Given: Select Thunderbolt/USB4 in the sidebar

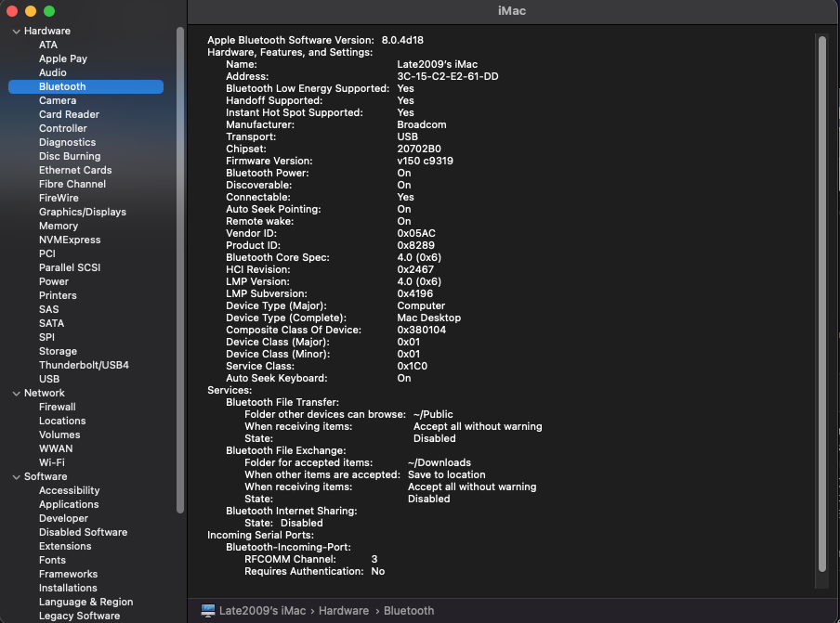Looking at the screenshot, I should pyautogui.click(x=85, y=365).
